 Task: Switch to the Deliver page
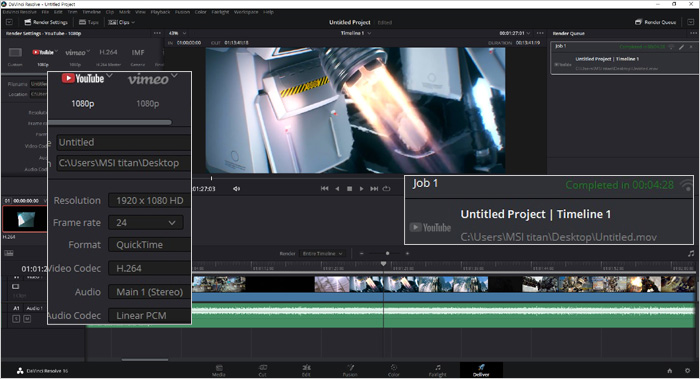481,371
